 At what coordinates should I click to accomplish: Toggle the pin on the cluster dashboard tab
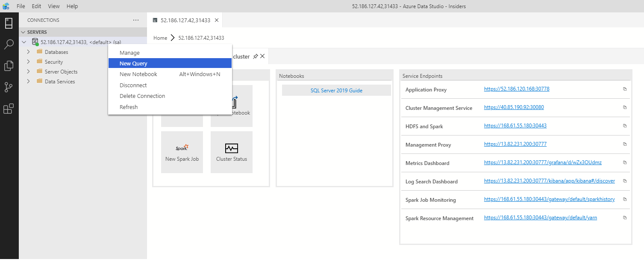[255, 56]
